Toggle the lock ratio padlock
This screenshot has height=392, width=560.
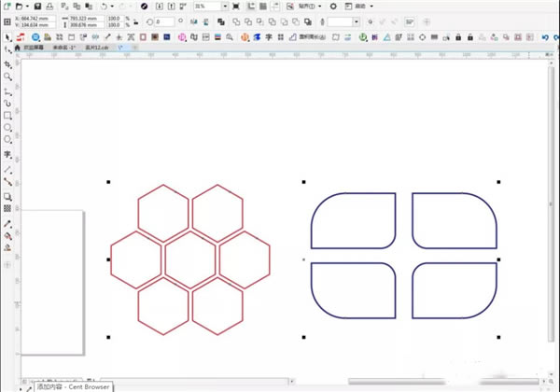tap(135, 22)
